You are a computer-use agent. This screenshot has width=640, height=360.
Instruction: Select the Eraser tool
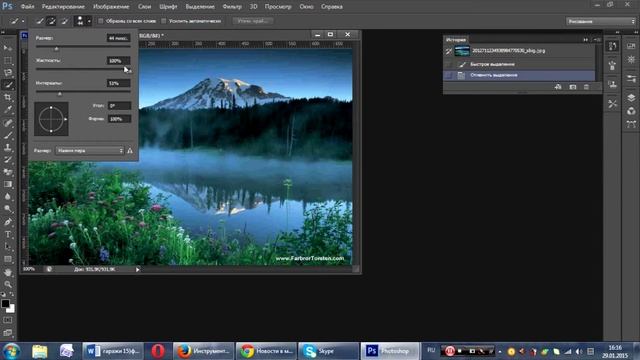(8, 172)
